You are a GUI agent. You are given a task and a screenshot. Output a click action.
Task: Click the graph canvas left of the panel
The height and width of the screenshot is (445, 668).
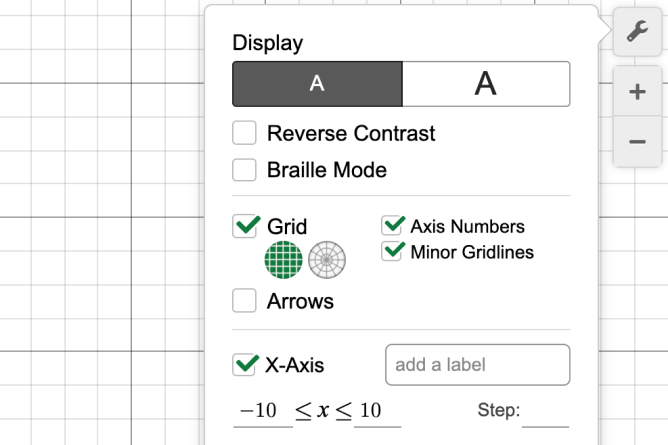(100, 250)
